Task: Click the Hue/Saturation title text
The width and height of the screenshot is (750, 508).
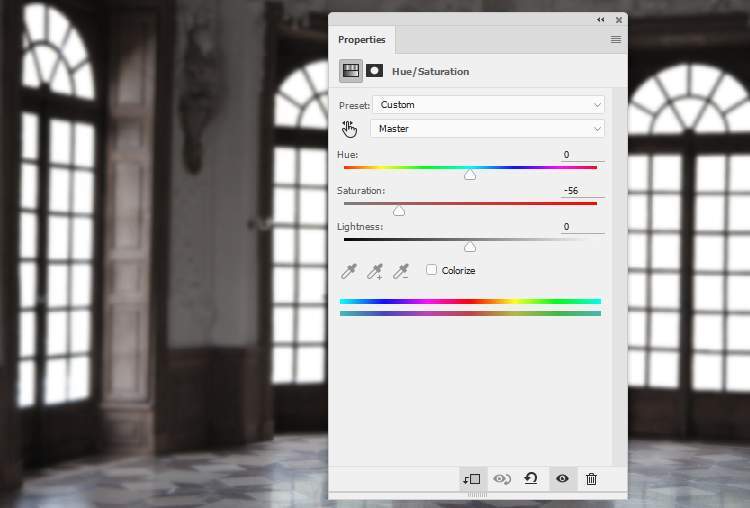Action: pyautogui.click(x=430, y=72)
